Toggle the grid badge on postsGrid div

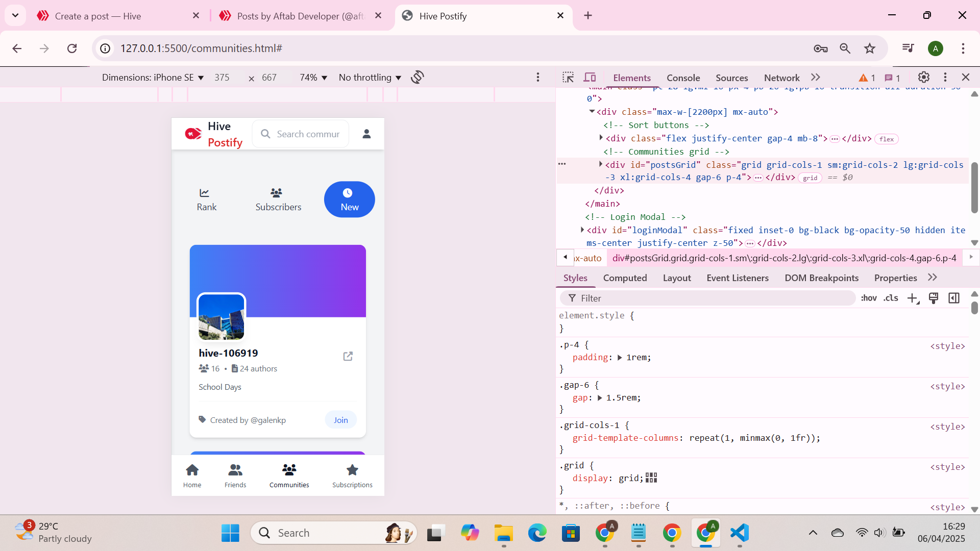pos(810,178)
